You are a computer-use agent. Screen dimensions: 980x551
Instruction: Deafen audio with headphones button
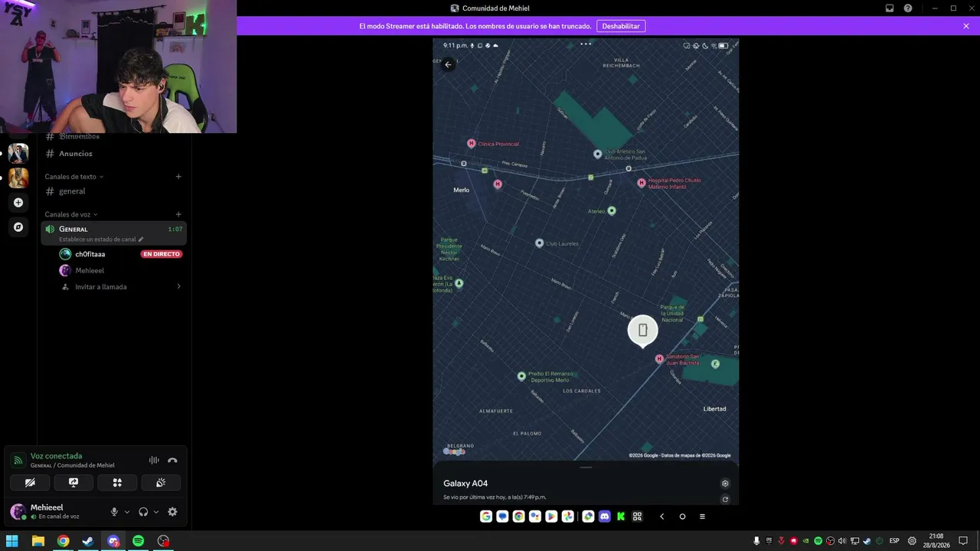click(x=143, y=512)
